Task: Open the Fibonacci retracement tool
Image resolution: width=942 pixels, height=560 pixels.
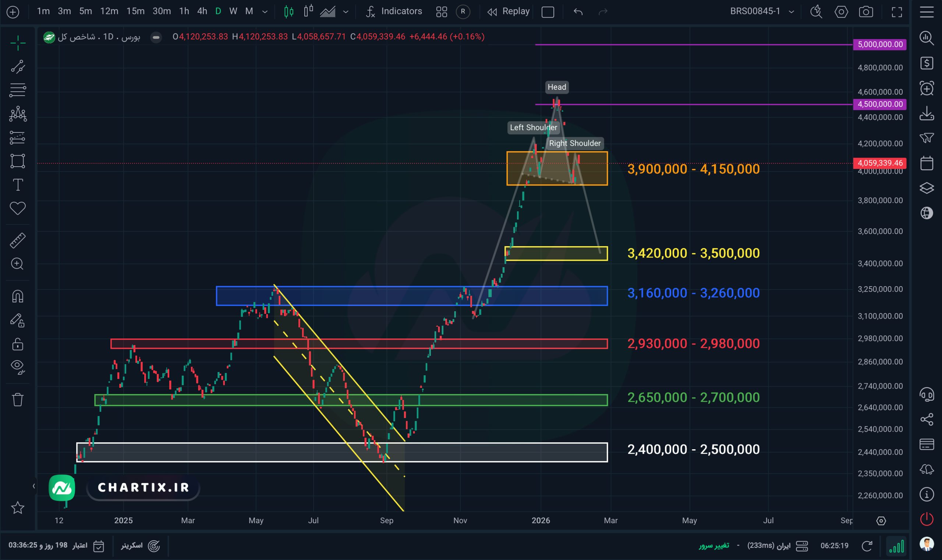Action: (17, 90)
